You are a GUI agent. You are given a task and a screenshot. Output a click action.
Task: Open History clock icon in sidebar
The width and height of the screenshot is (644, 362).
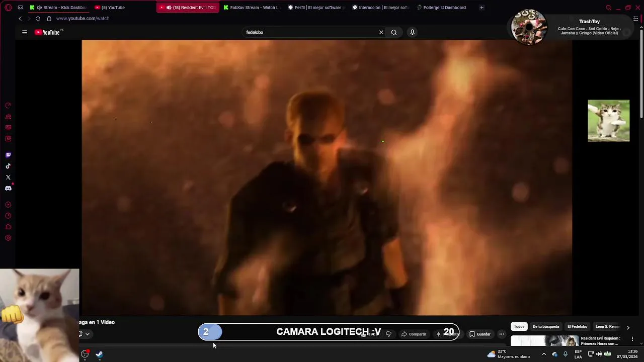click(8, 216)
